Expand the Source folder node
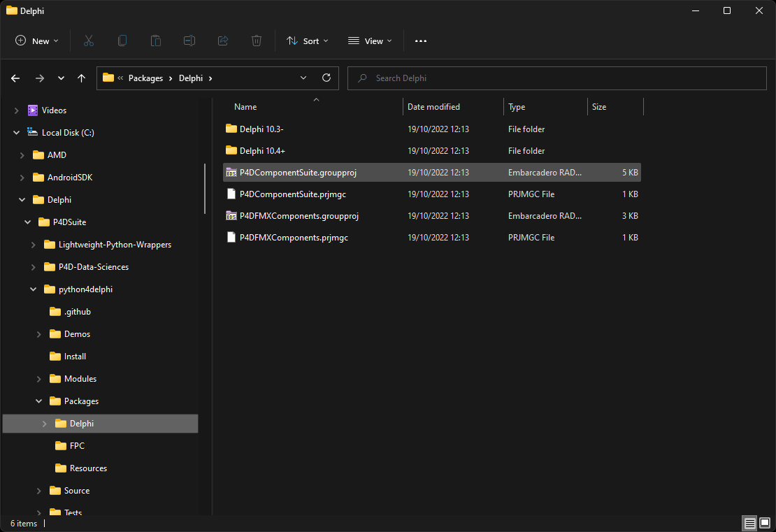776x532 pixels. pyautogui.click(x=38, y=491)
